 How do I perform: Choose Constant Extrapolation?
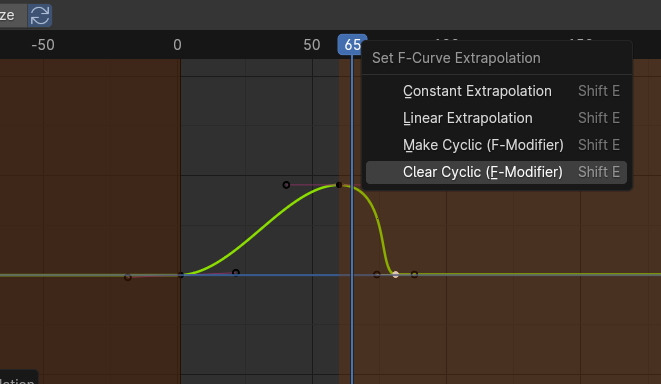click(x=496, y=91)
